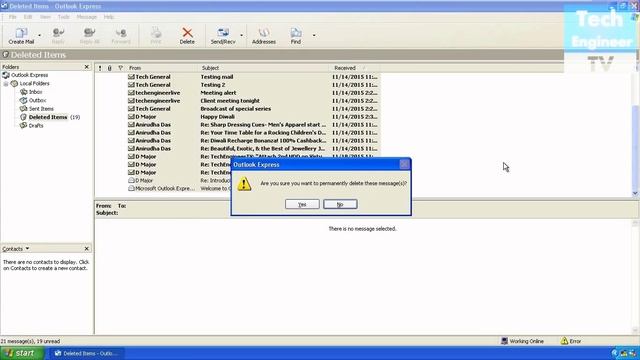
Task: Click the Print toolbar icon
Action: pyautogui.click(x=156, y=36)
